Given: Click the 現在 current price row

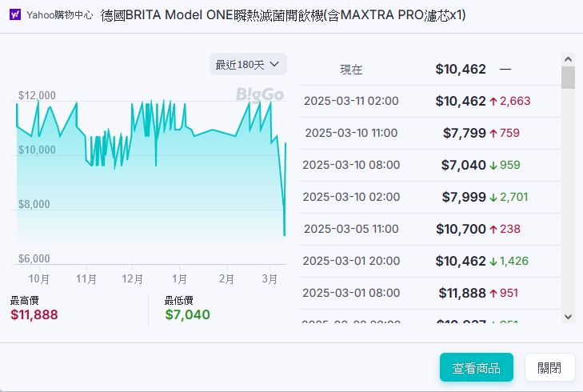Looking at the screenshot, I should point(432,70).
